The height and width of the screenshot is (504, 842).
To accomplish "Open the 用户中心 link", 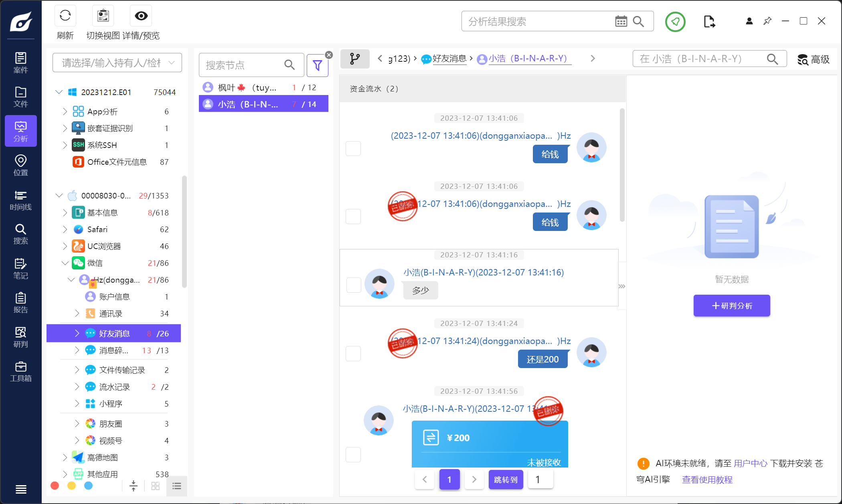I will [x=750, y=463].
